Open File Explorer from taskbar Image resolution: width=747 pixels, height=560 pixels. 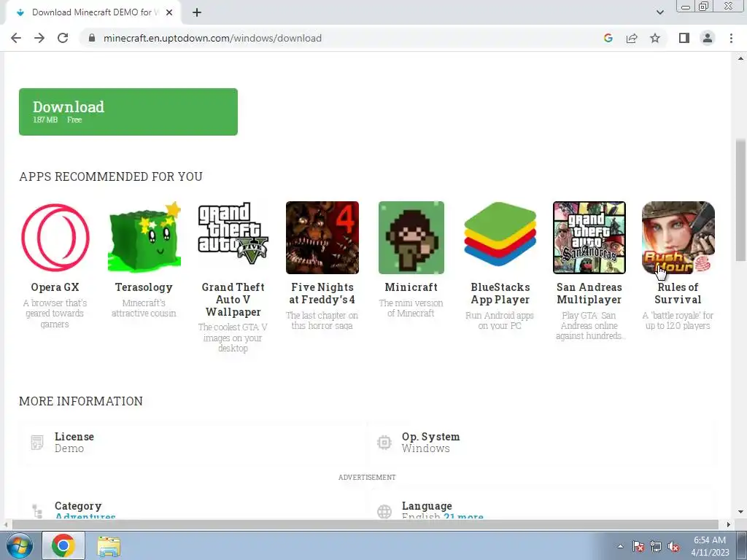click(x=109, y=546)
